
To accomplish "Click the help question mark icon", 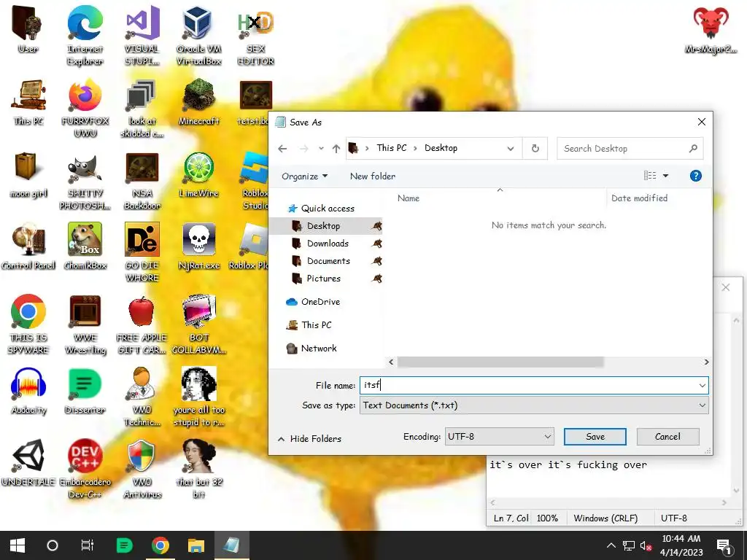I will pos(695,176).
